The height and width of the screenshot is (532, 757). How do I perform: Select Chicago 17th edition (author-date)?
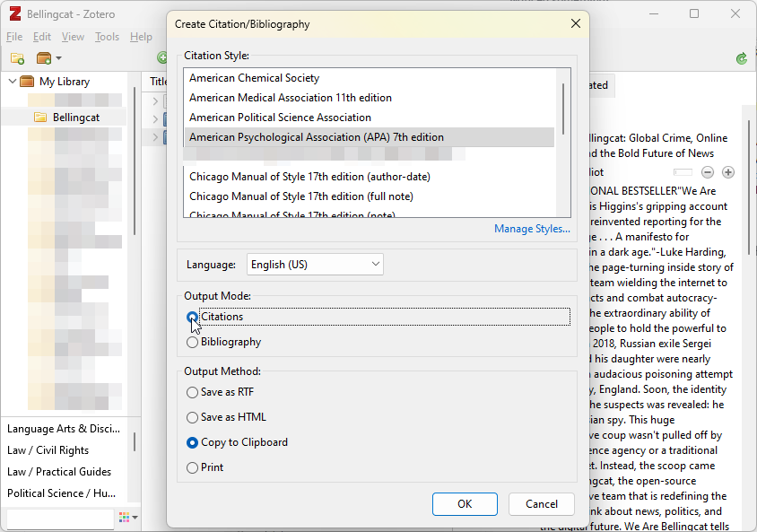[370, 177]
